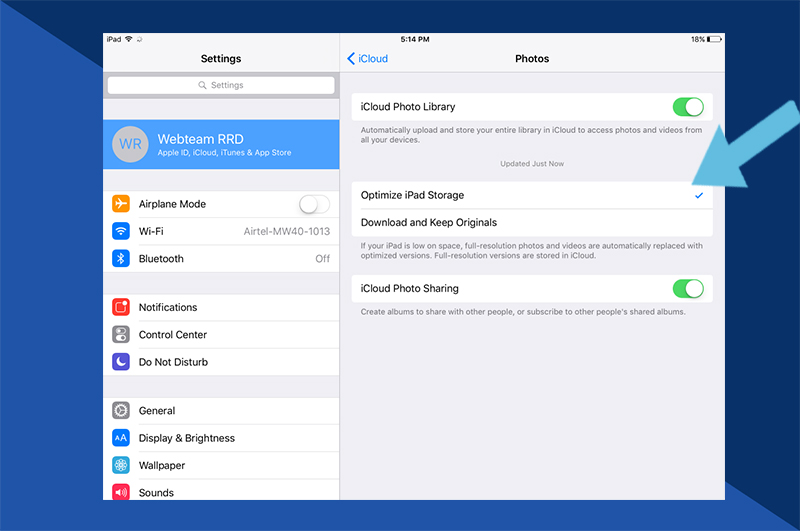The width and height of the screenshot is (800, 531).
Task: Open Do Not Disturb settings
Action: (221, 362)
